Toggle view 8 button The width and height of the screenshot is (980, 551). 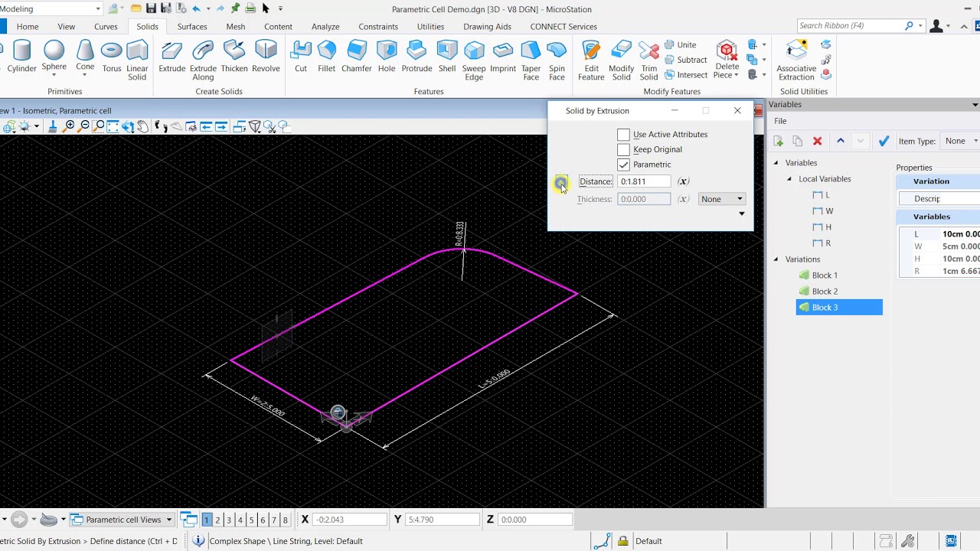click(x=285, y=520)
